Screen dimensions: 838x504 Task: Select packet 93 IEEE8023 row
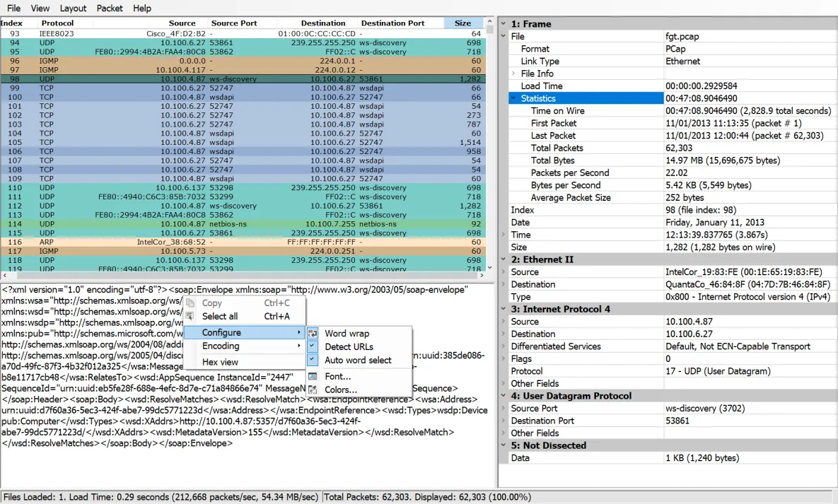pyautogui.click(x=243, y=33)
